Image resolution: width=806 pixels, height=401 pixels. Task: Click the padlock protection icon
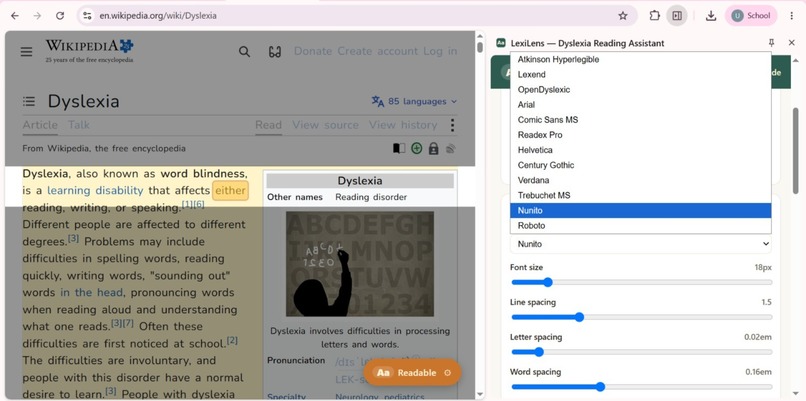433,149
